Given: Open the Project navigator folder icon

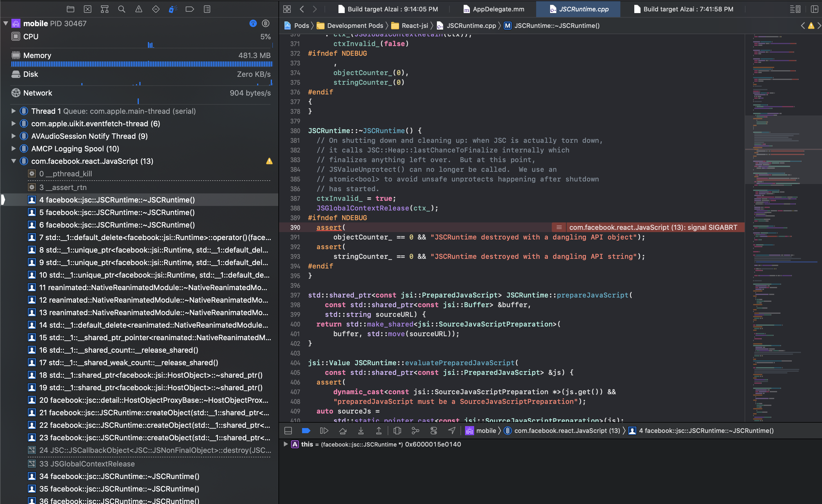Looking at the screenshot, I should [70, 9].
